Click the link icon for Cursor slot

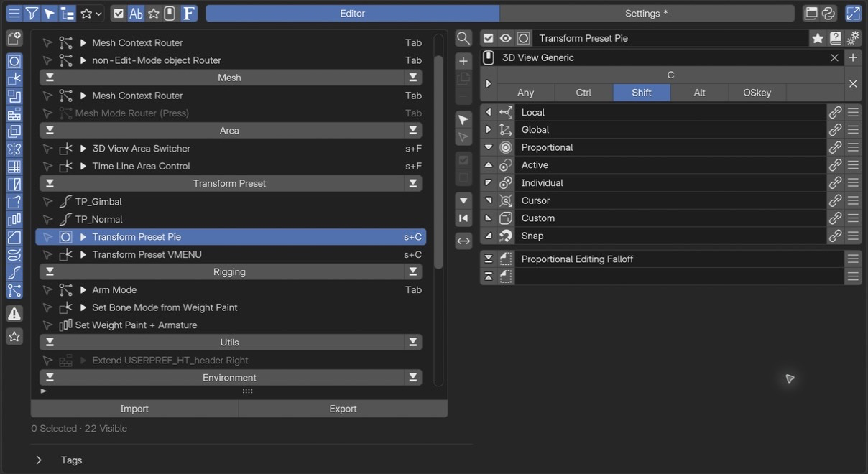click(x=835, y=200)
